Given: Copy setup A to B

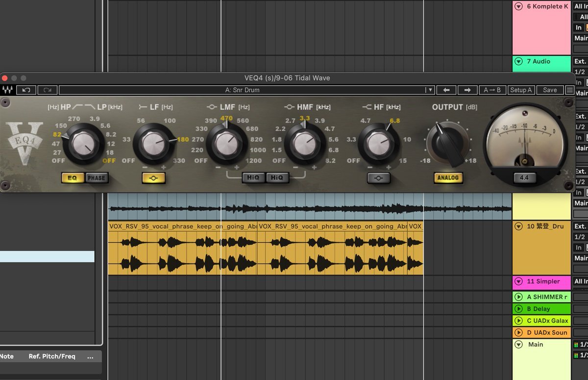Looking at the screenshot, I should 492,90.
